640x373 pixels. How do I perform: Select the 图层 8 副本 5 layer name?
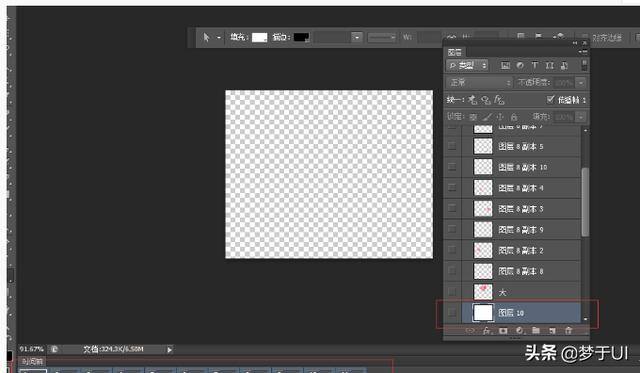click(x=521, y=147)
